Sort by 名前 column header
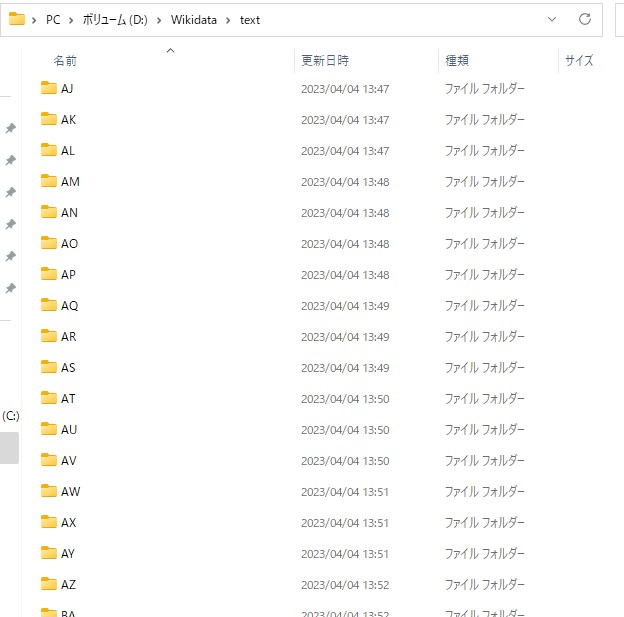Image resolution: width=624 pixels, height=617 pixels. pyautogui.click(x=65, y=61)
